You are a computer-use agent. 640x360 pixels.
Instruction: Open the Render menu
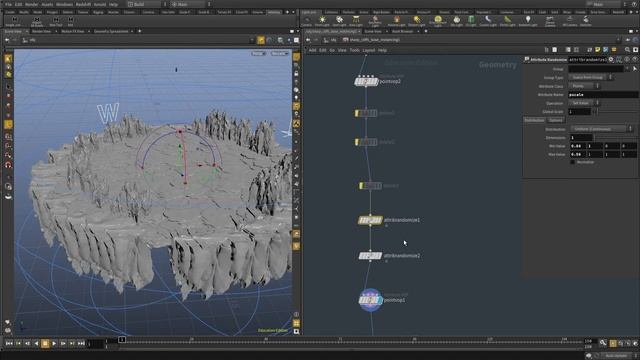pyautogui.click(x=31, y=4)
